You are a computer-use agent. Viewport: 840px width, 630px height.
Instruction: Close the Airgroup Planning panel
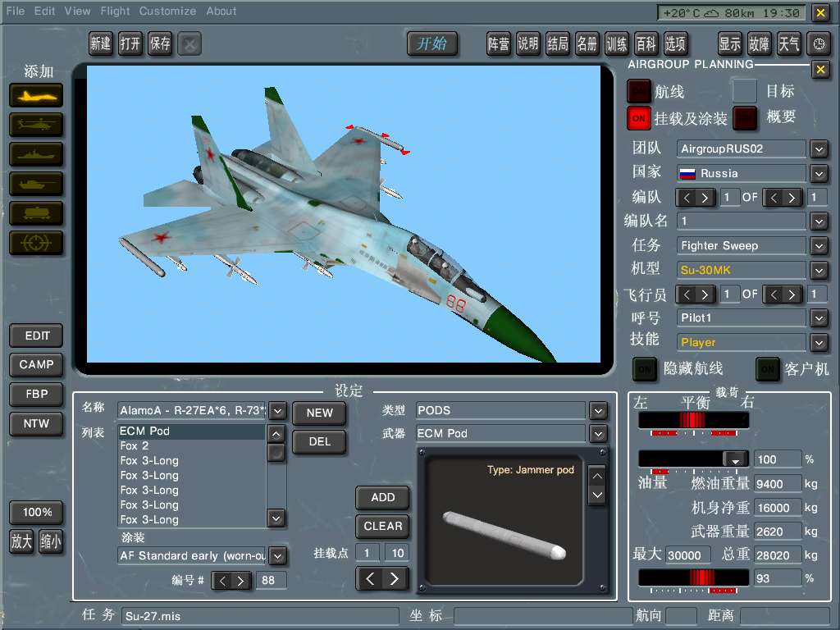pyautogui.click(x=820, y=69)
